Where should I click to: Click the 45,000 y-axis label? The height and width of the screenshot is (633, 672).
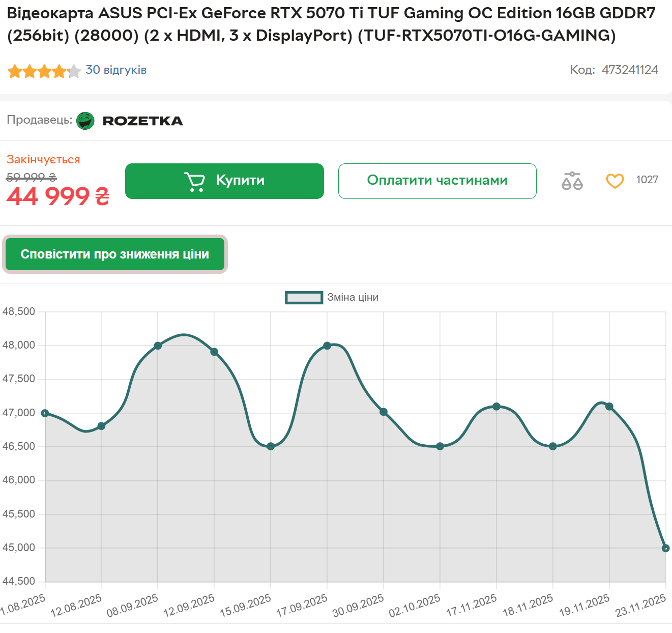(19, 548)
